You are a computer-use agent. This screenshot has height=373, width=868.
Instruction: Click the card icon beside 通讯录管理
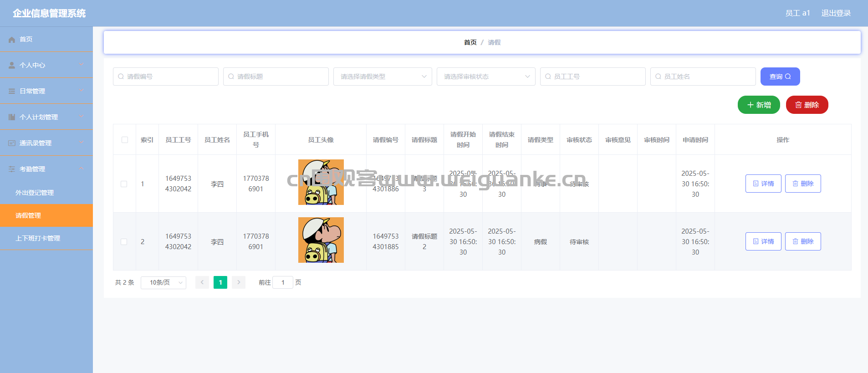coord(12,143)
